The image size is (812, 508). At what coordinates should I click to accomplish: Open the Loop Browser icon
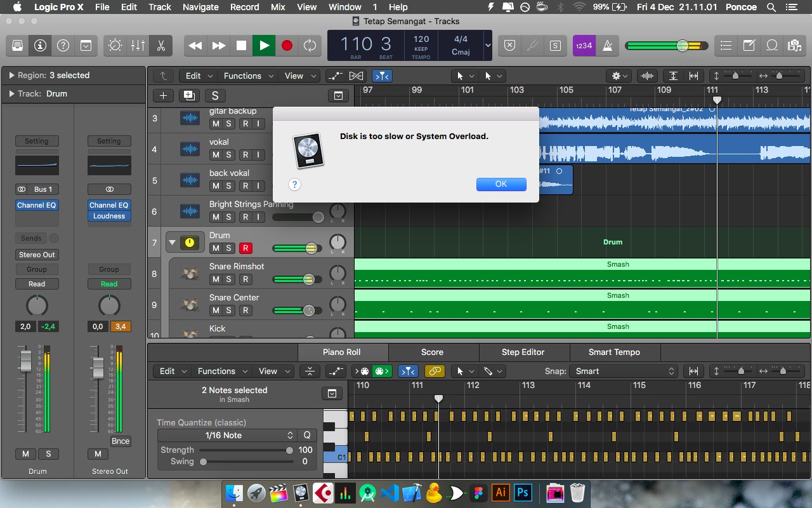pyautogui.click(x=771, y=46)
